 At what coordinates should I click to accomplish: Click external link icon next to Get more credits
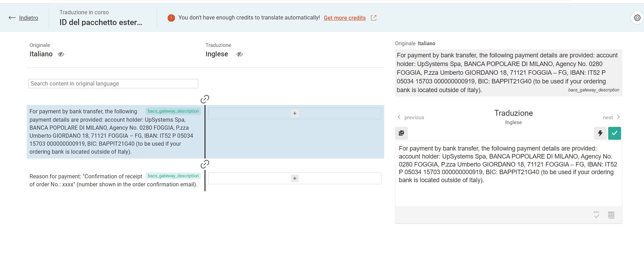coord(373,18)
